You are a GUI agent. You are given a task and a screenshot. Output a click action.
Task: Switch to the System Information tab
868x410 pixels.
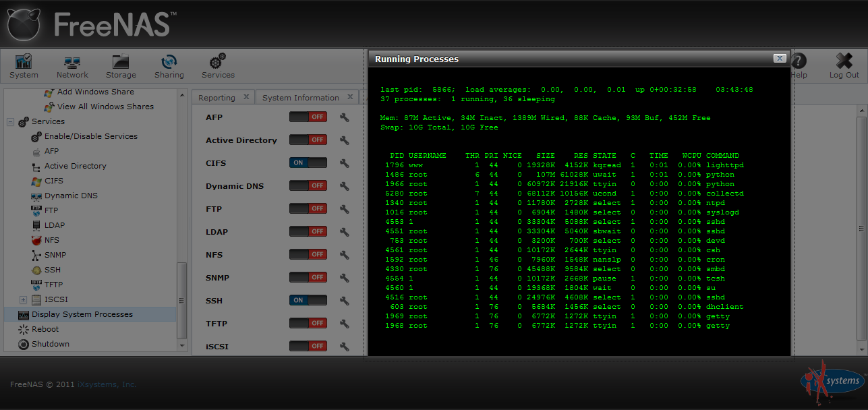click(x=301, y=98)
